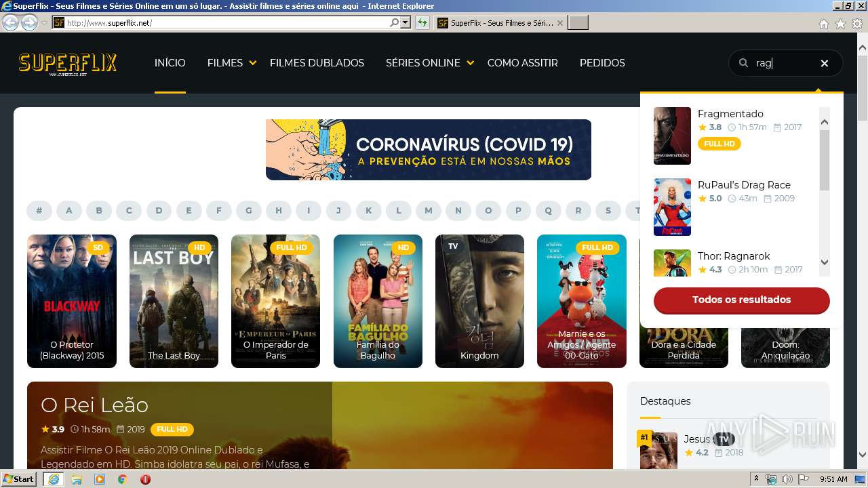
Task: Click the network tray icon
Action: 772,479
